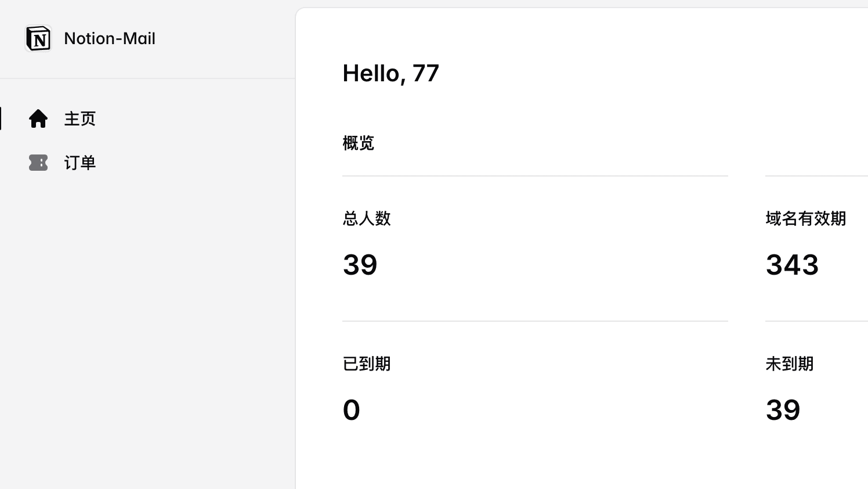Click the 未到期 label
868x489 pixels.
(x=789, y=364)
